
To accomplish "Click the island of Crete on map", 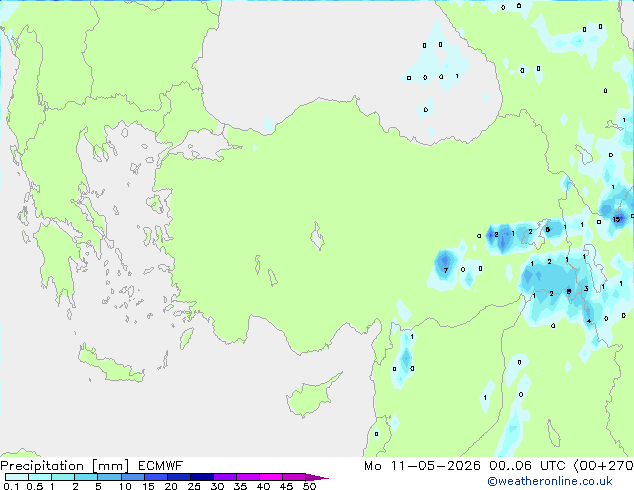I will (110, 364).
